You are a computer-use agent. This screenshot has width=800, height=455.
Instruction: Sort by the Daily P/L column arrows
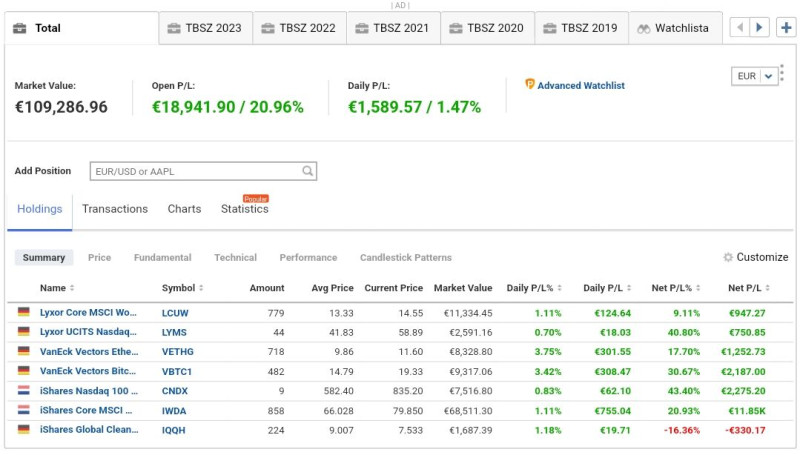[629, 288]
